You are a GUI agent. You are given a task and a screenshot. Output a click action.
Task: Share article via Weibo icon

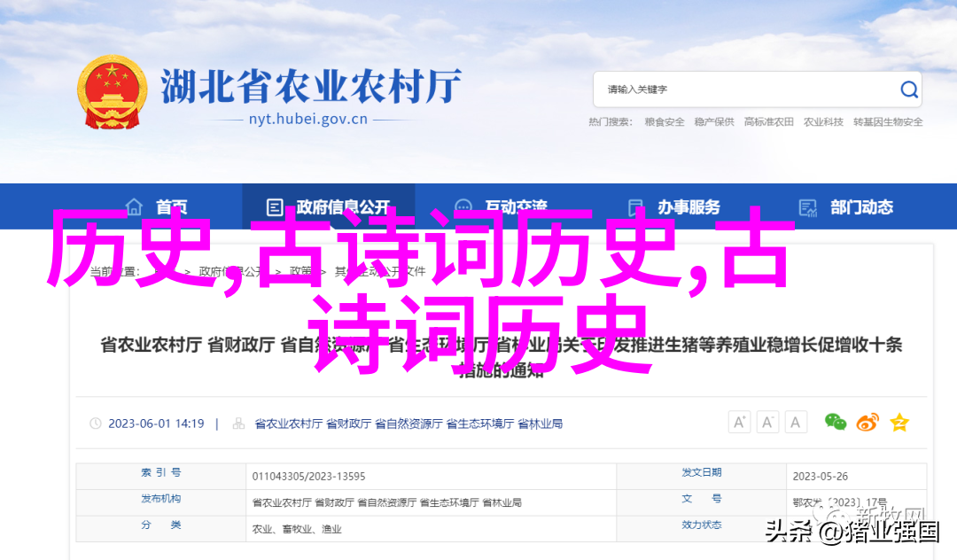[868, 423]
